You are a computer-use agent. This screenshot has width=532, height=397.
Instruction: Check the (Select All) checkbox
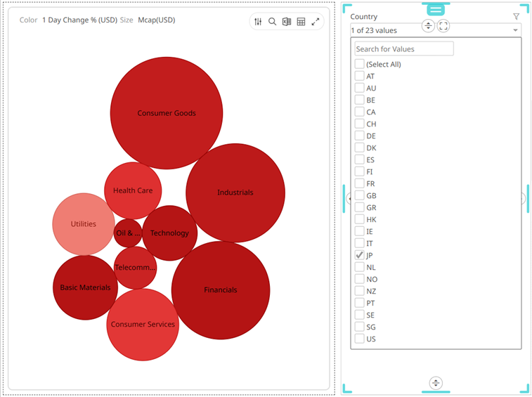point(359,64)
